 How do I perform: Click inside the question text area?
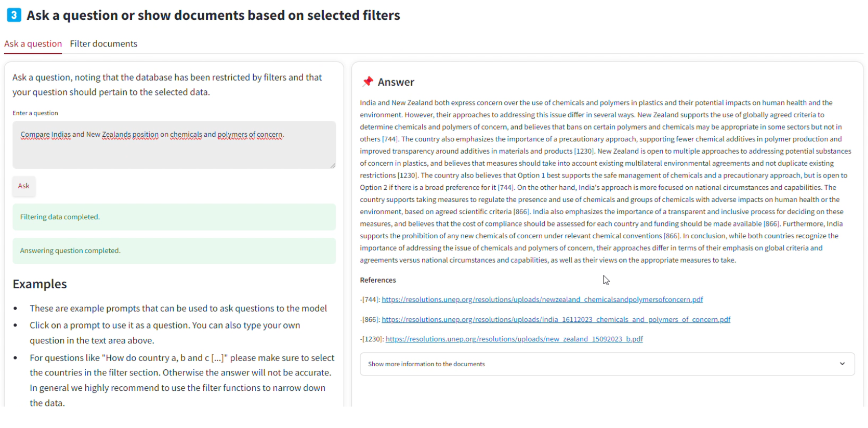coord(174,145)
